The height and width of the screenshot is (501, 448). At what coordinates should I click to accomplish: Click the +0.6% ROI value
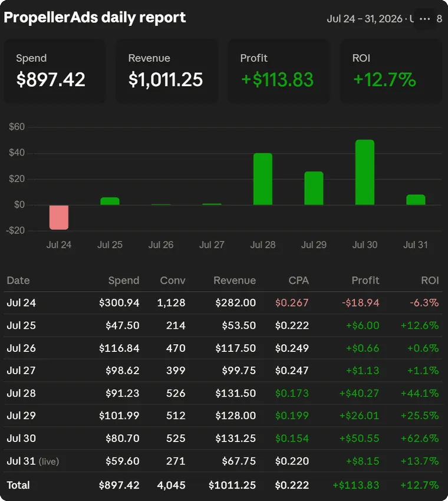click(423, 348)
